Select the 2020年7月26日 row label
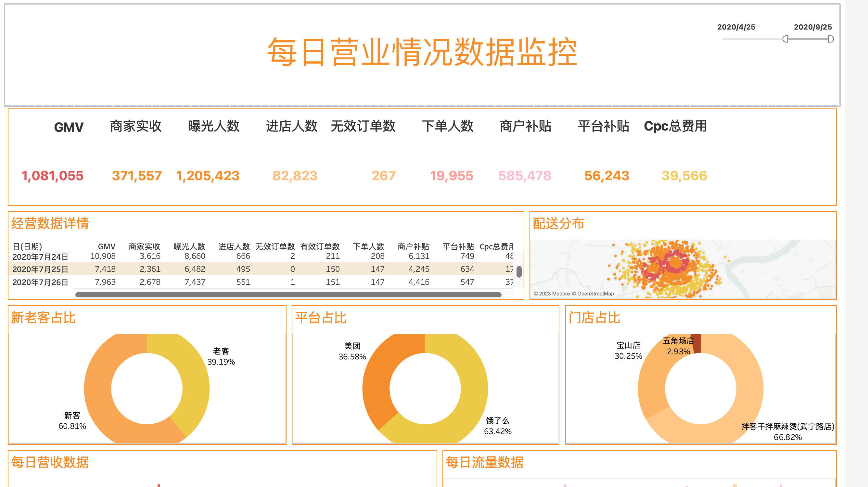 click(x=40, y=282)
